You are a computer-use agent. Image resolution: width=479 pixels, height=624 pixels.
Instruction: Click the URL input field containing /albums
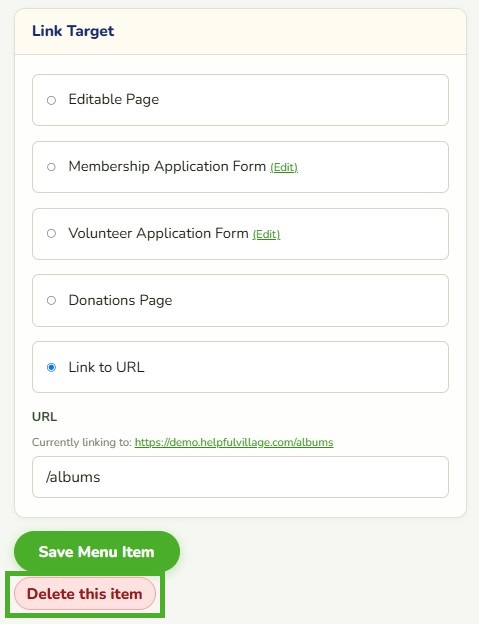coord(240,477)
